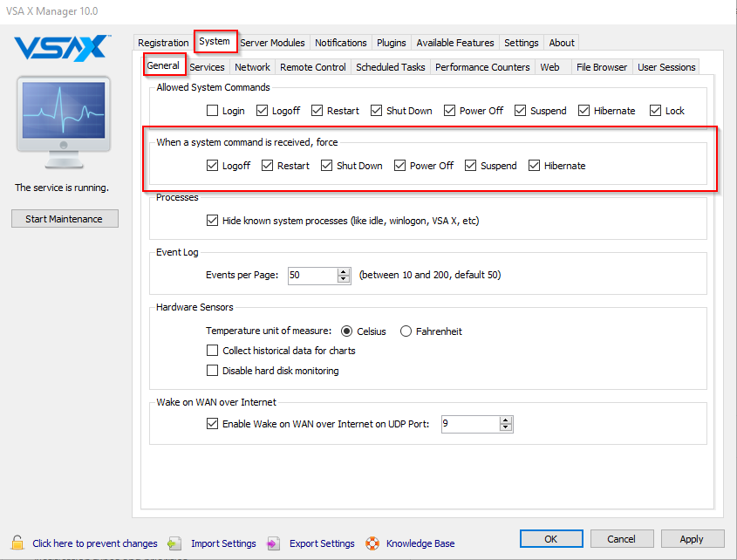737x560 pixels.
Task: Uncheck Logoff in Allowed System Commands
Action: click(262, 111)
